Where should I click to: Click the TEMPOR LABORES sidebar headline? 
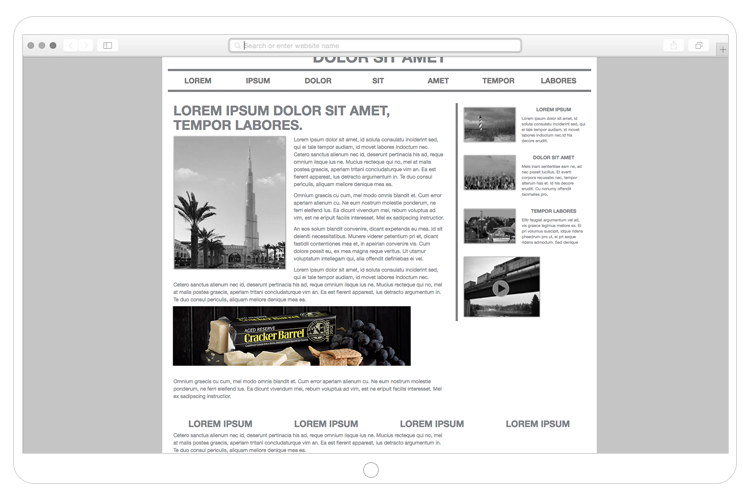coord(553,211)
